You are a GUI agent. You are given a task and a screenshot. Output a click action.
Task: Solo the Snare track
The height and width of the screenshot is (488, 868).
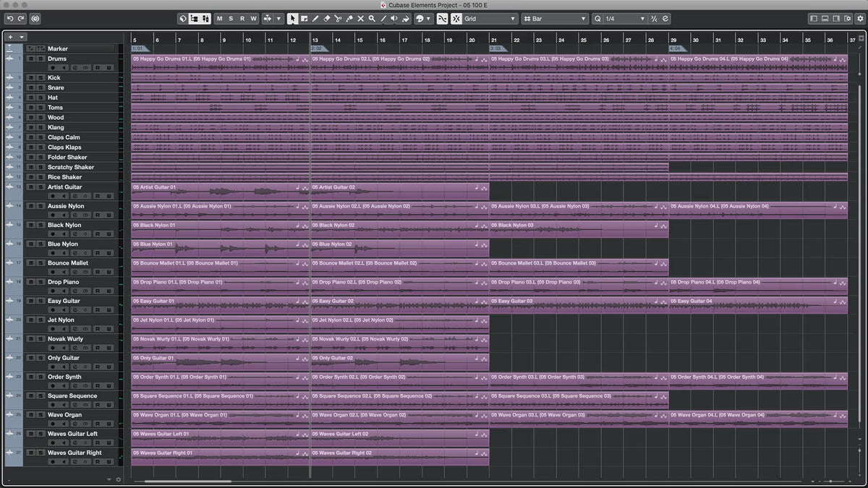click(39, 87)
